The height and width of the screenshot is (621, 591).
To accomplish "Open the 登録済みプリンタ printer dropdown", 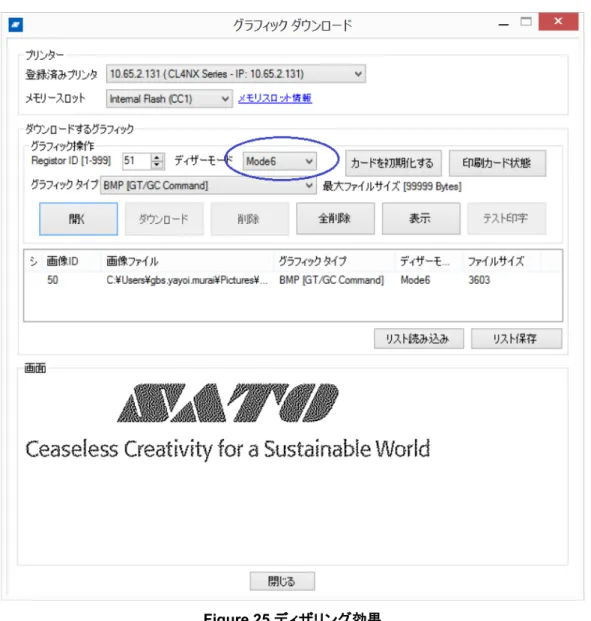I will click(x=236, y=74).
